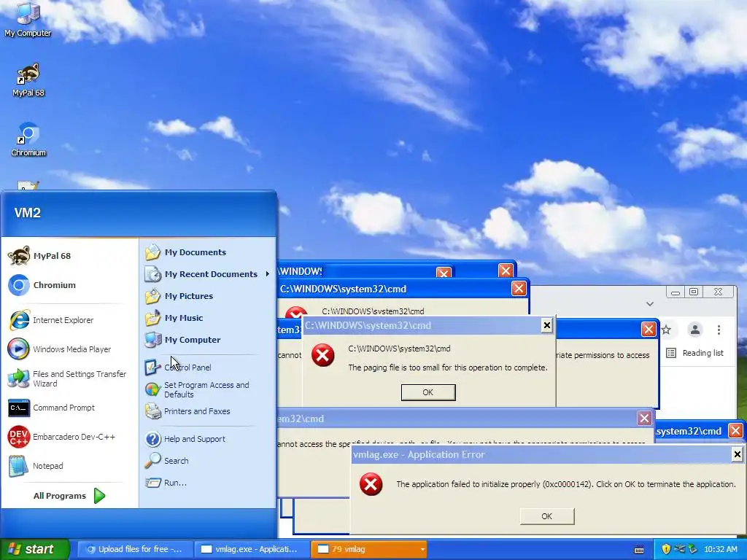Click the VM2 user name header
The height and width of the screenshot is (560, 747).
click(x=28, y=213)
